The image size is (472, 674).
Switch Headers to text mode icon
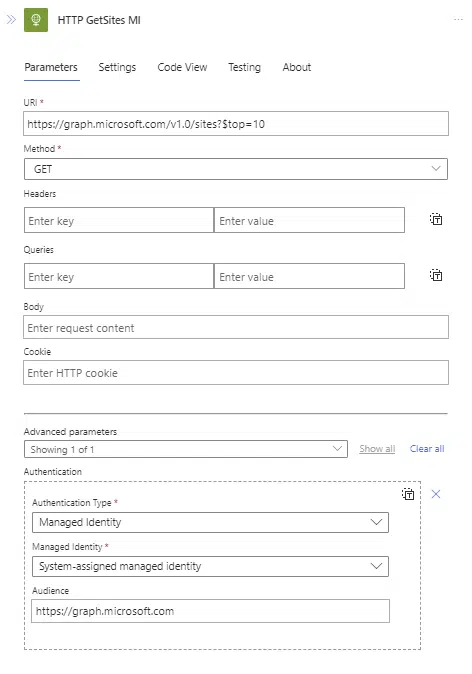click(x=436, y=219)
